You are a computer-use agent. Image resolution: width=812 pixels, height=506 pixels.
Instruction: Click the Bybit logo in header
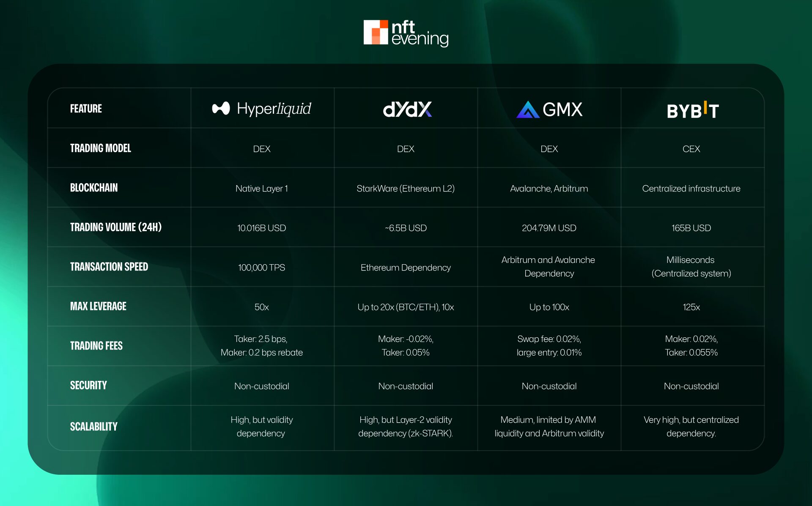[692, 110]
